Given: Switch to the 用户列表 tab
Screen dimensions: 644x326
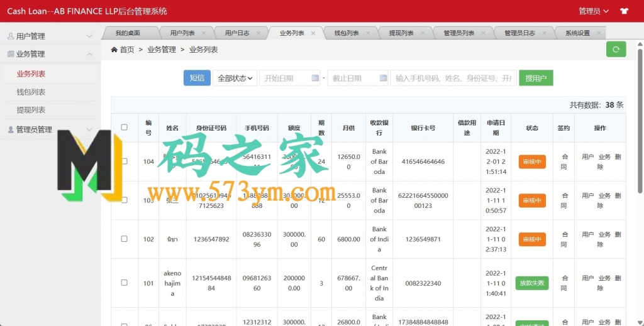Looking at the screenshot, I should pyautogui.click(x=182, y=33).
